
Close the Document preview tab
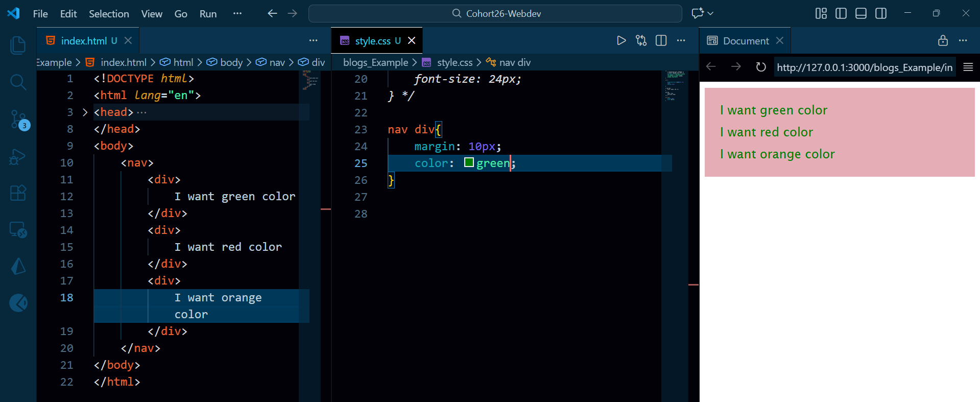click(780, 40)
